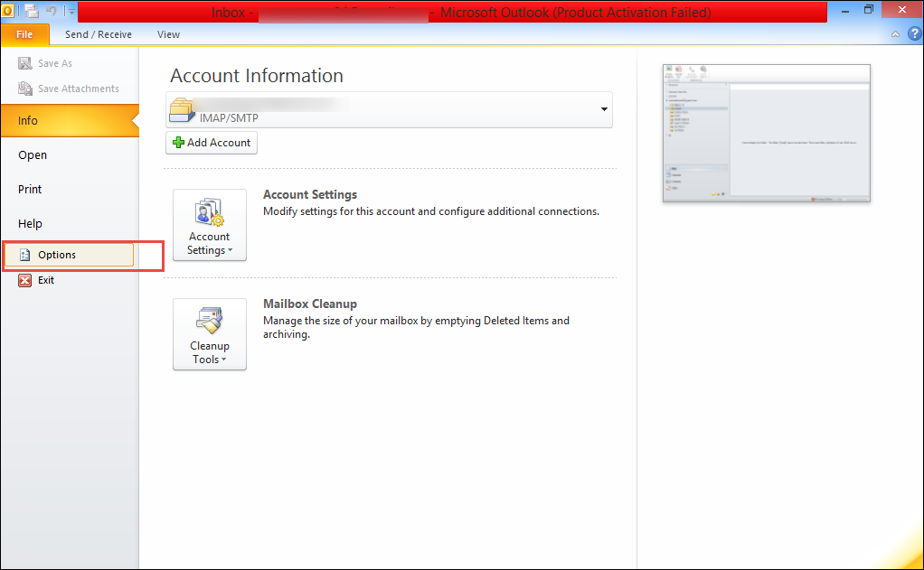Open Outlook Options from the File menu
Image resolution: width=924 pixels, height=570 pixels.
[69, 255]
